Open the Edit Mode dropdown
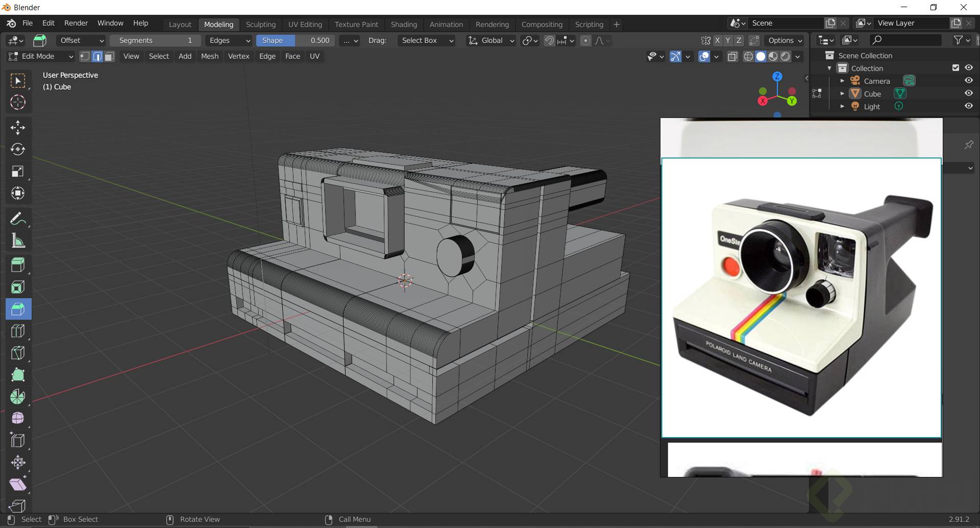Image resolution: width=980 pixels, height=528 pixels. coord(41,56)
